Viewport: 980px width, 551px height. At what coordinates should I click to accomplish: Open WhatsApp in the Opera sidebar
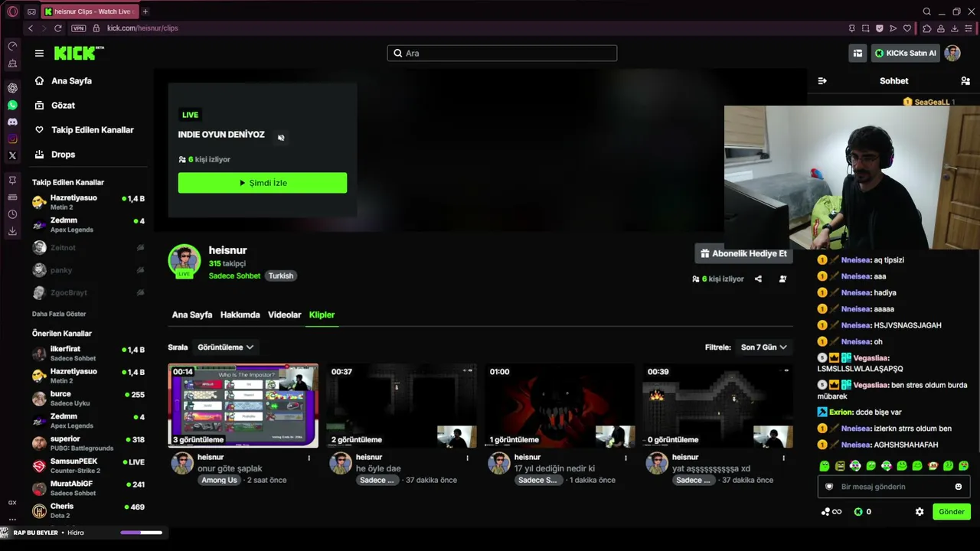coord(12,105)
